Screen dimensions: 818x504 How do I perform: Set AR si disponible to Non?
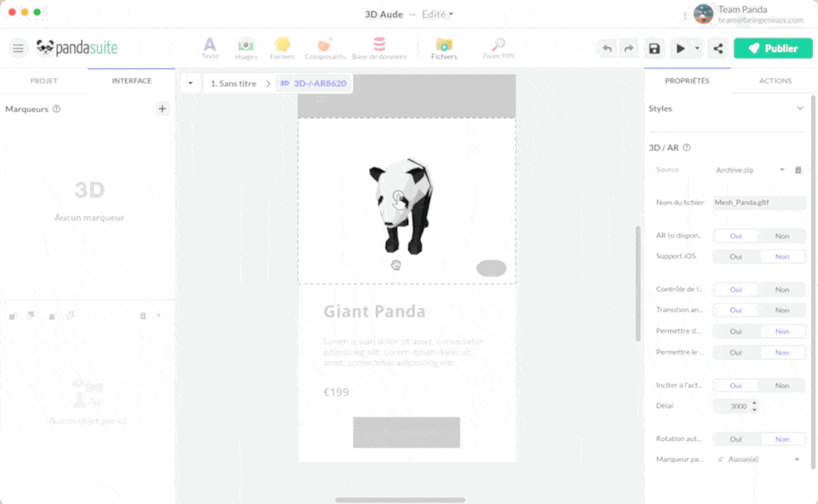click(781, 236)
